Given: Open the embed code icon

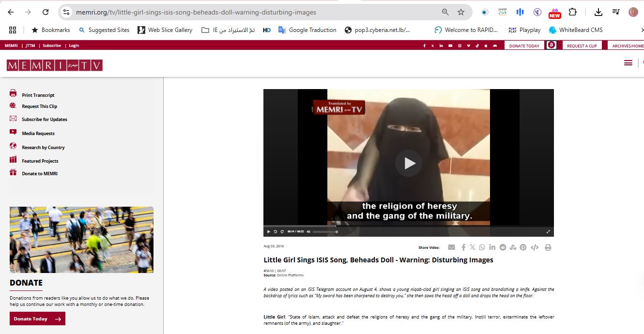Looking at the screenshot, I should 535,247.
